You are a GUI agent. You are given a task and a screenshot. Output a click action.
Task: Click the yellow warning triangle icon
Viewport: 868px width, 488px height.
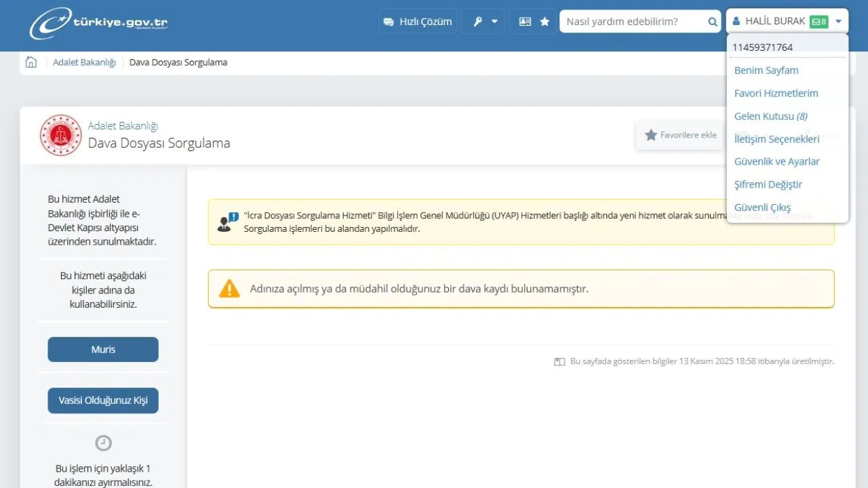coord(230,289)
